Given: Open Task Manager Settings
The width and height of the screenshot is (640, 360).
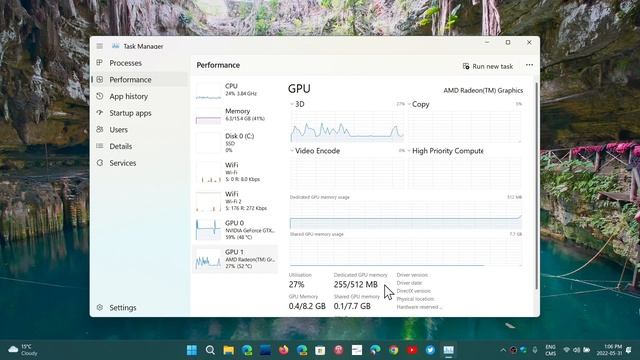Looking at the screenshot, I should tap(139, 308).
